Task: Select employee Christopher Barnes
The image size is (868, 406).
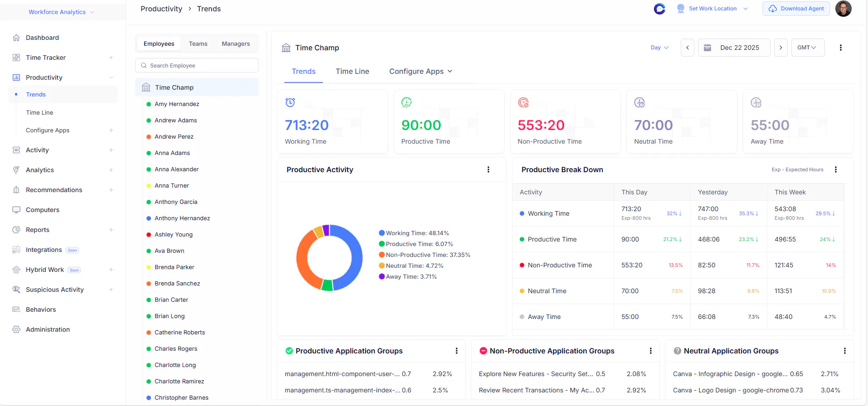Action: click(181, 397)
